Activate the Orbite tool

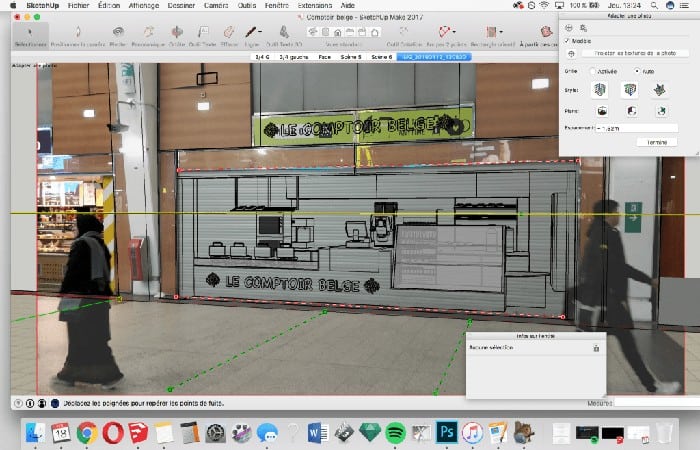[x=177, y=35]
